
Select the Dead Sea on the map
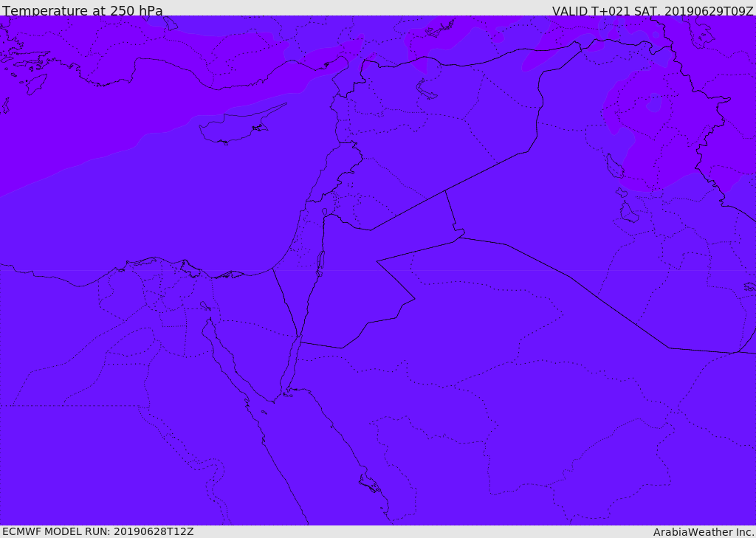(x=320, y=262)
